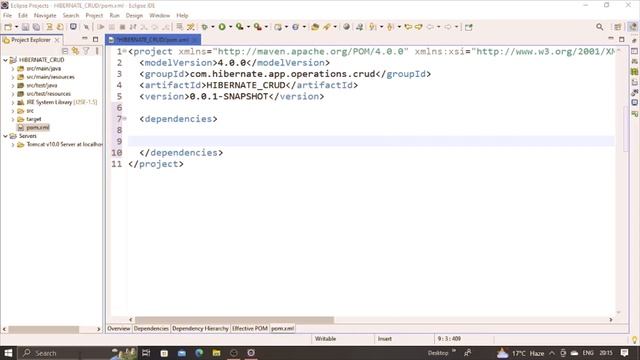Switch to the Effective POM tab
This screenshot has height=360, width=640.
pos(250,329)
